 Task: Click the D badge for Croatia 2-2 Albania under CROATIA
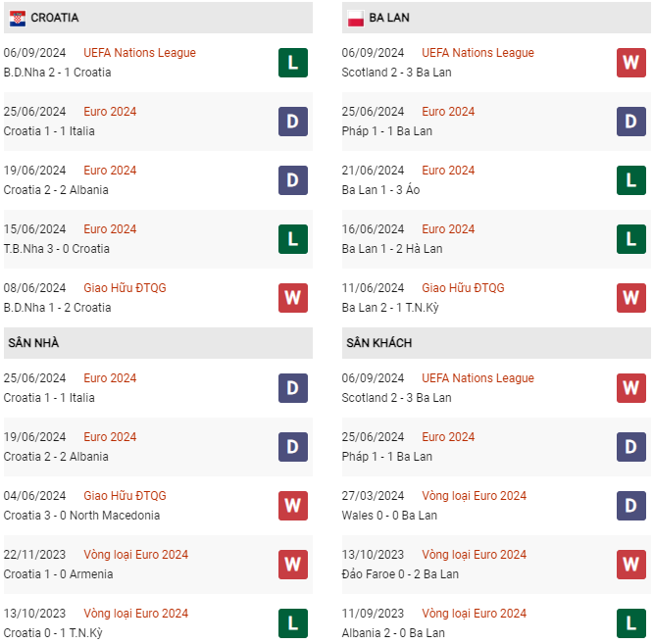[293, 180]
